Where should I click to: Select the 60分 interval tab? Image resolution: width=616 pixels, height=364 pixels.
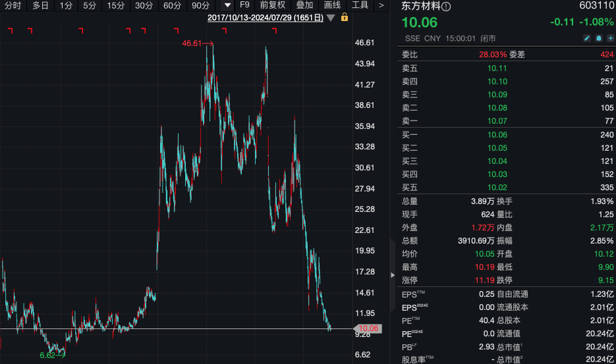click(173, 5)
